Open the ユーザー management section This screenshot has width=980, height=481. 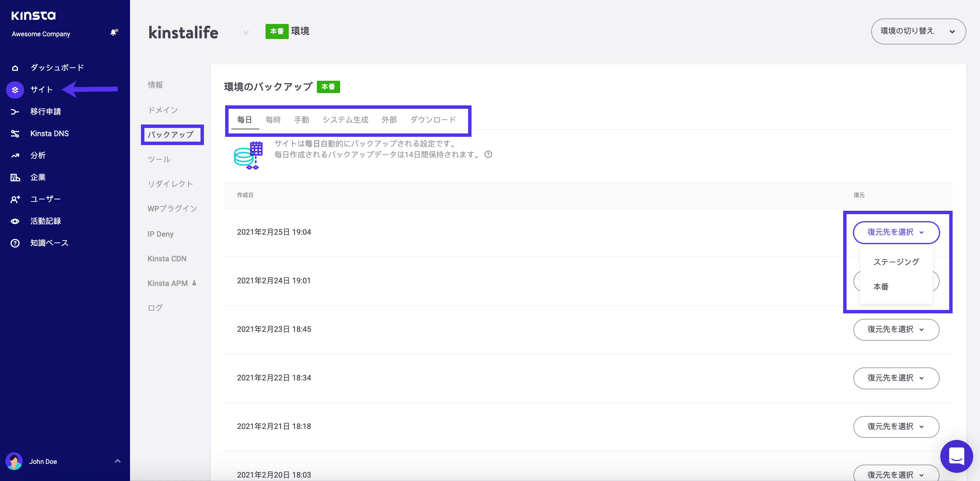tap(45, 198)
